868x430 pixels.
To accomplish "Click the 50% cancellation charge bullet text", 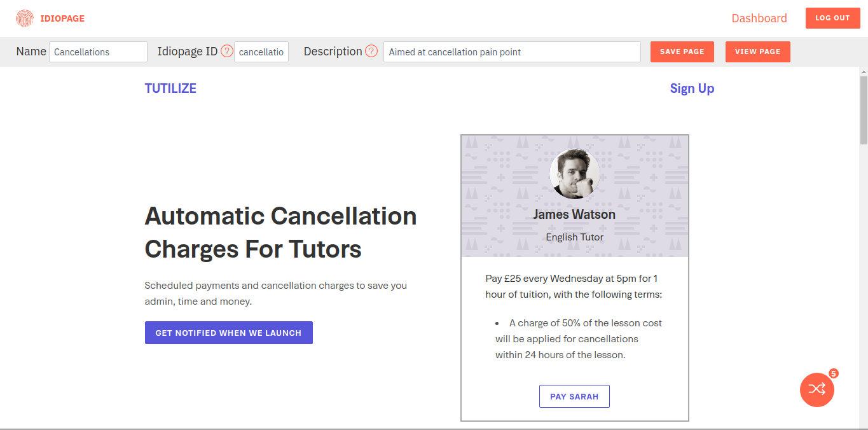I will (579, 339).
